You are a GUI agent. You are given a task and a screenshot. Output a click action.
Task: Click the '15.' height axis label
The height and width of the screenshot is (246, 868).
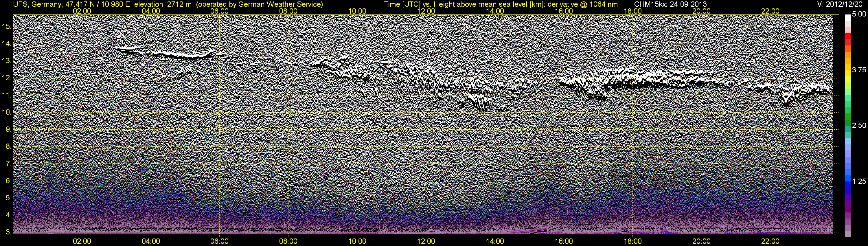[x=6, y=27]
